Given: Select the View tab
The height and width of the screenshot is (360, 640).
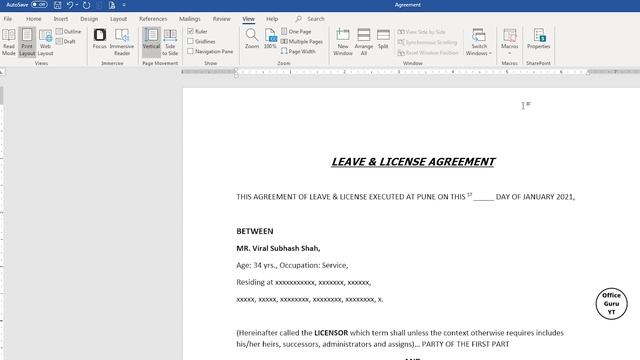Looking at the screenshot, I should pos(248,19).
